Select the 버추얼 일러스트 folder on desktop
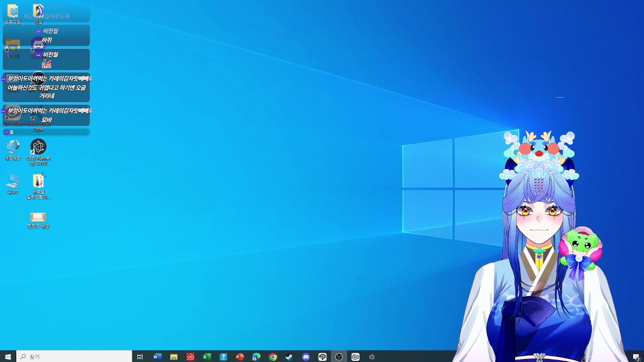 point(38,186)
